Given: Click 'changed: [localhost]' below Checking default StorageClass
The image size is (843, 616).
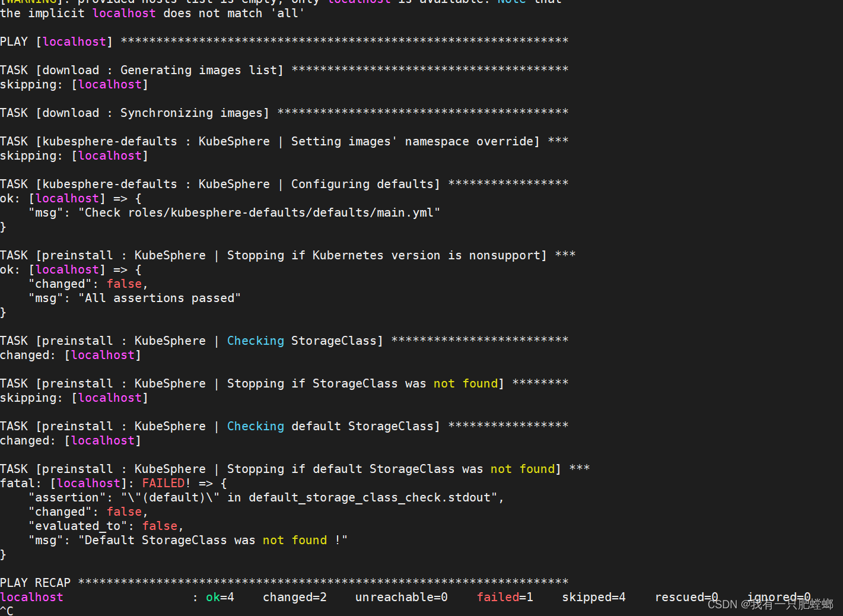Looking at the screenshot, I should click(x=71, y=440).
